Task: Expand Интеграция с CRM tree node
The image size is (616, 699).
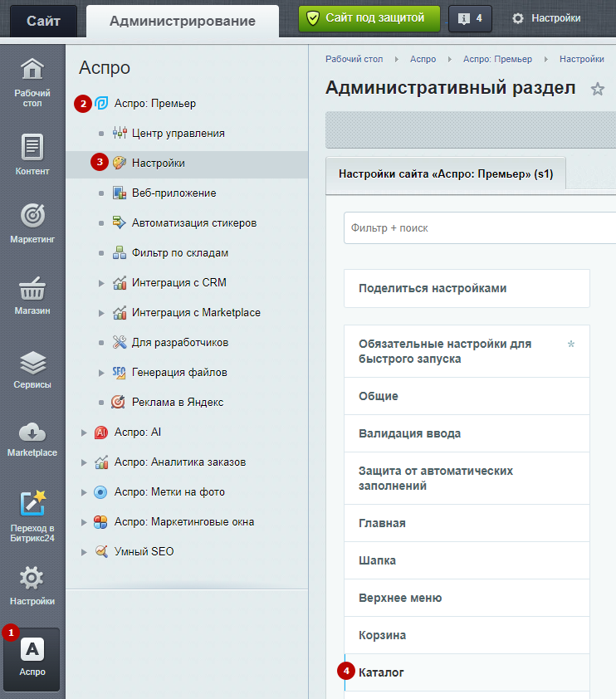Action: tap(101, 283)
